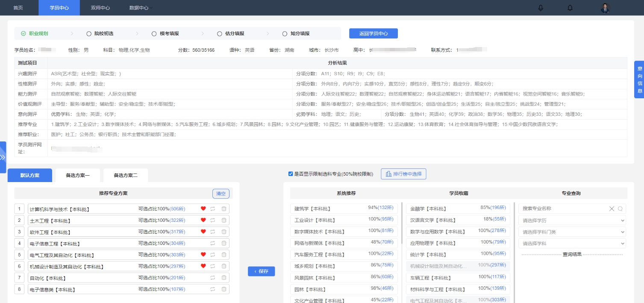
Task: Select the 院校初选 step radio circle
Action: pos(88,33)
